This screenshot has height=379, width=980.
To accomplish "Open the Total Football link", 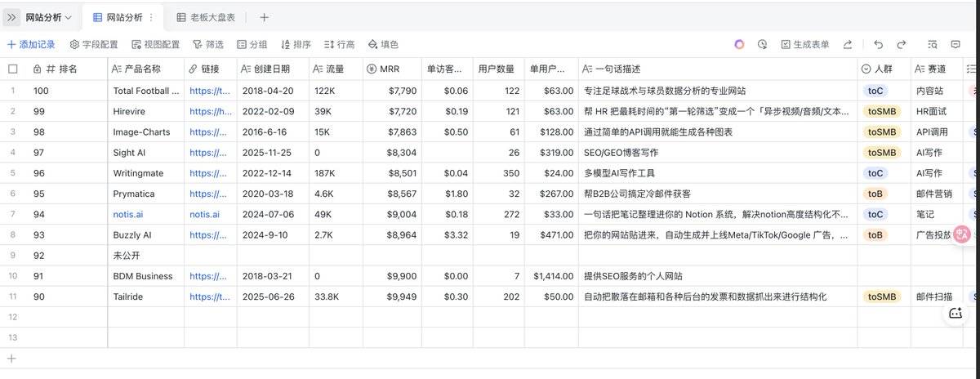I will pyautogui.click(x=210, y=91).
